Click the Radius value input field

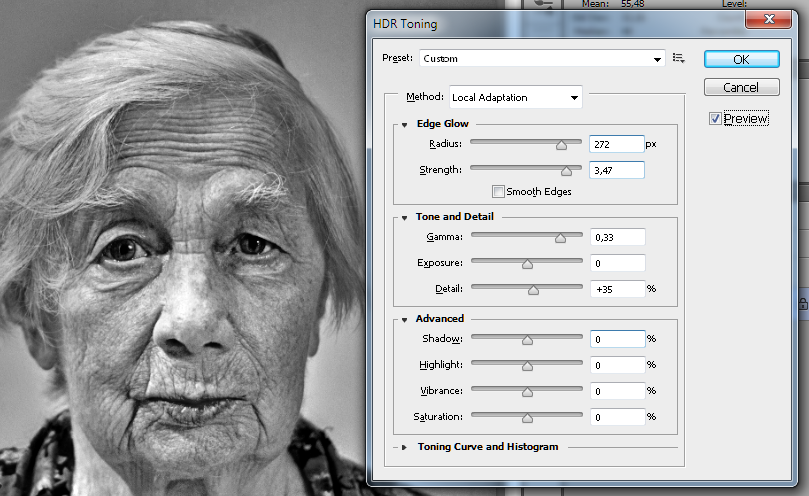tap(616, 144)
